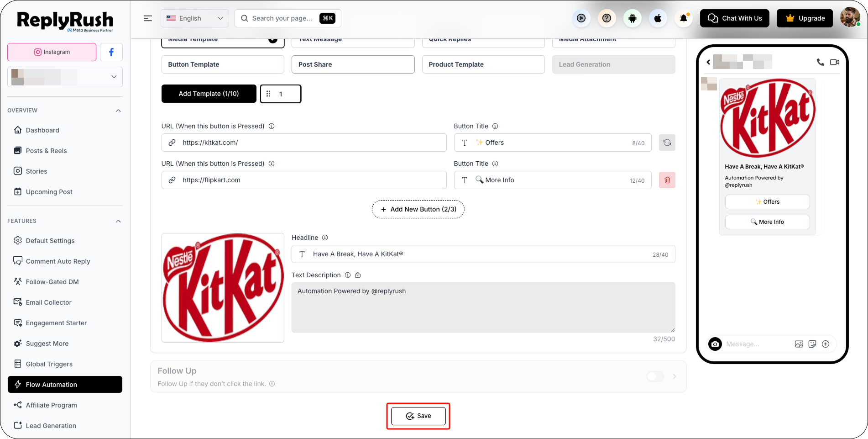
Task: Refresh the Offers button row
Action: click(x=667, y=143)
